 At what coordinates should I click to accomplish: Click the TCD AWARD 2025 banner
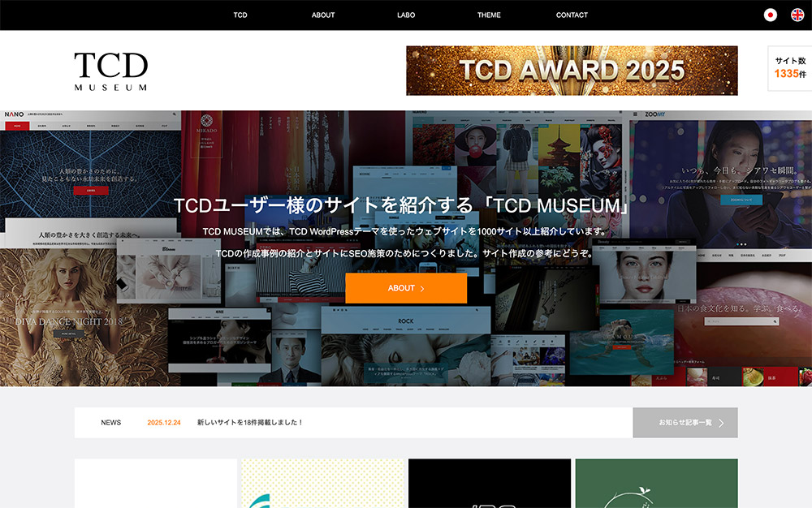572,71
